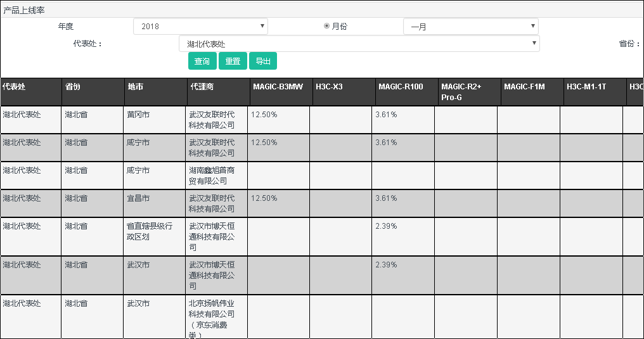
Task: Click the 产品上线率 page title
Action: click(24, 11)
